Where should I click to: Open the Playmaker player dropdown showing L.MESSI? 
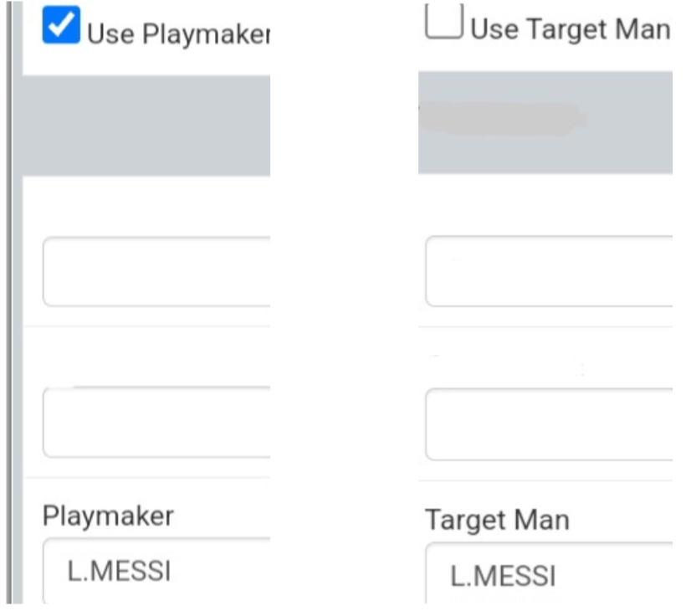click(x=156, y=572)
